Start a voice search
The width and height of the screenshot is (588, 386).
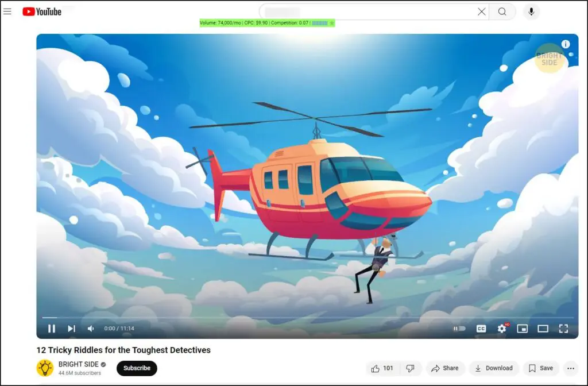coord(531,11)
